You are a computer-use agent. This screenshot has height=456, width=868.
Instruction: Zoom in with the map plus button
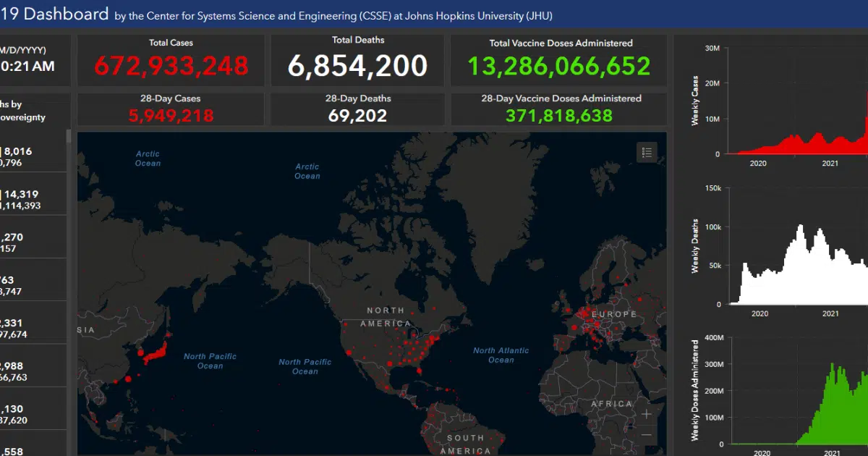click(x=646, y=414)
